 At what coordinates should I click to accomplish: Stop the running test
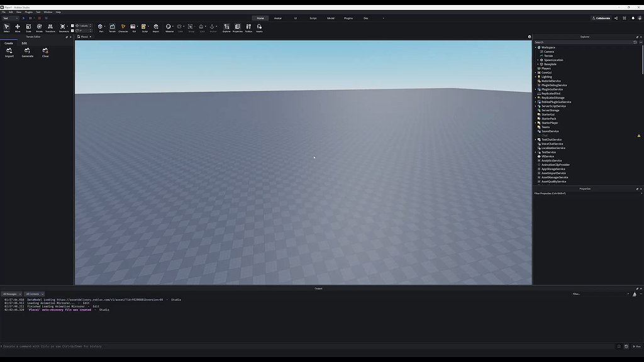coord(40,18)
